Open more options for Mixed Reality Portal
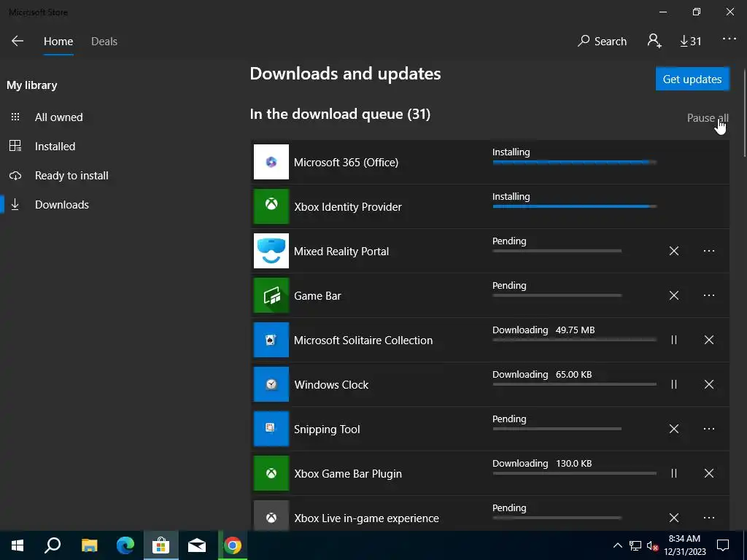747x560 pixels. coord(709,251)
